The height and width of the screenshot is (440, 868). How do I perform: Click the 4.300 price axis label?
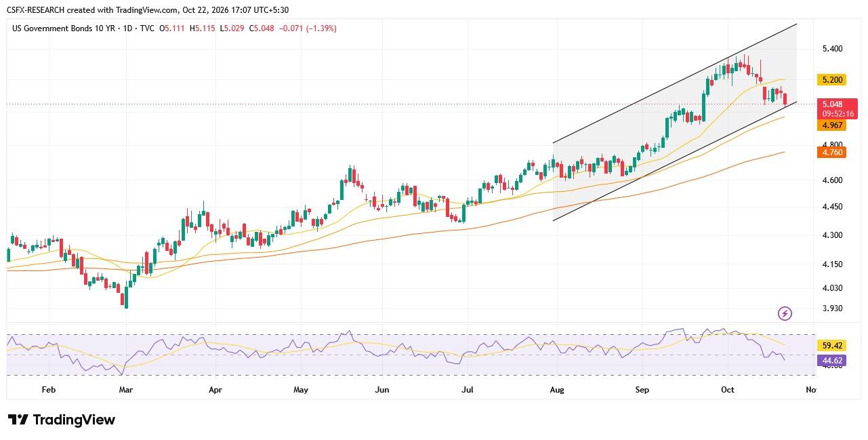pos(832,235)
